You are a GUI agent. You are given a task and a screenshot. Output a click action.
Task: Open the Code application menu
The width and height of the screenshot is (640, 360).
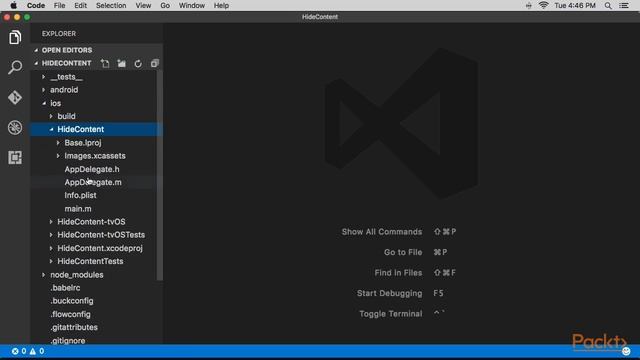pos(36,5)
